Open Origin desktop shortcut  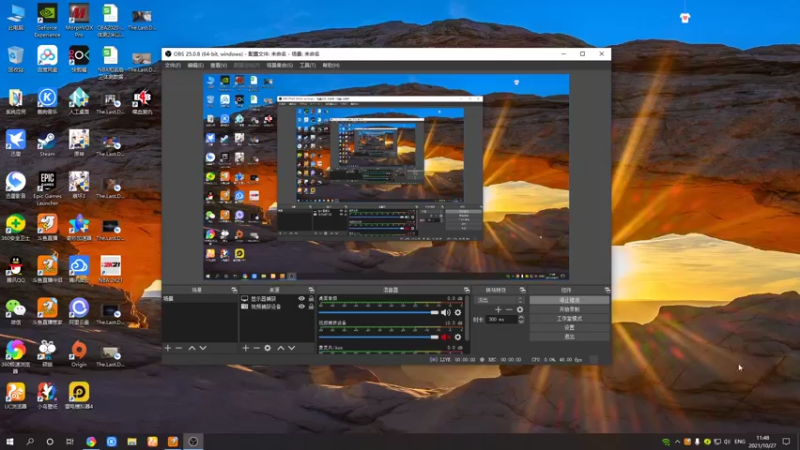(79, 354)
